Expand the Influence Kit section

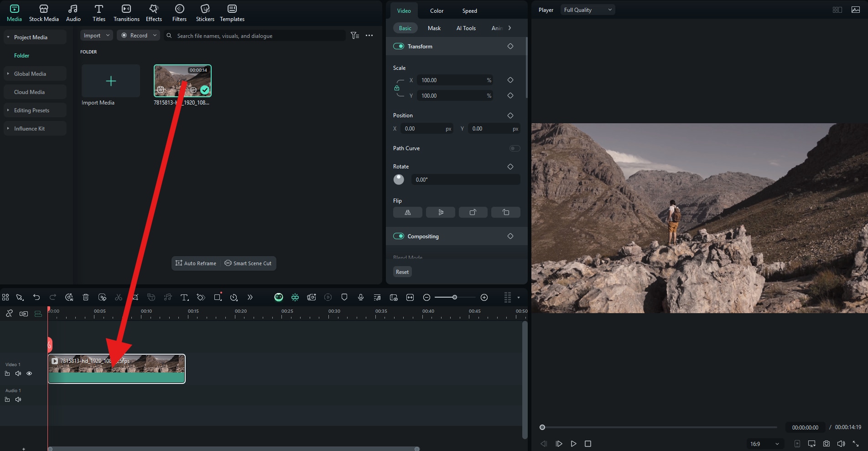[8, 129]
